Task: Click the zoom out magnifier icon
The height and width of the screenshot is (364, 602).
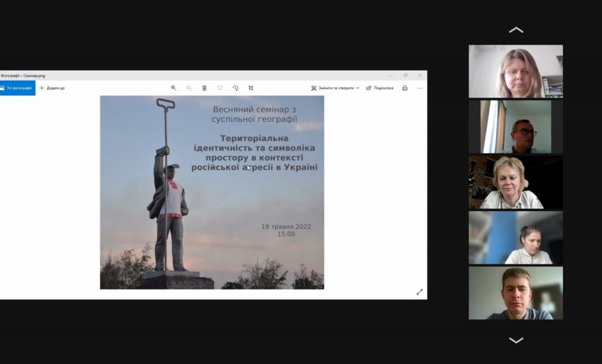Action: click(x=189, y=88)
